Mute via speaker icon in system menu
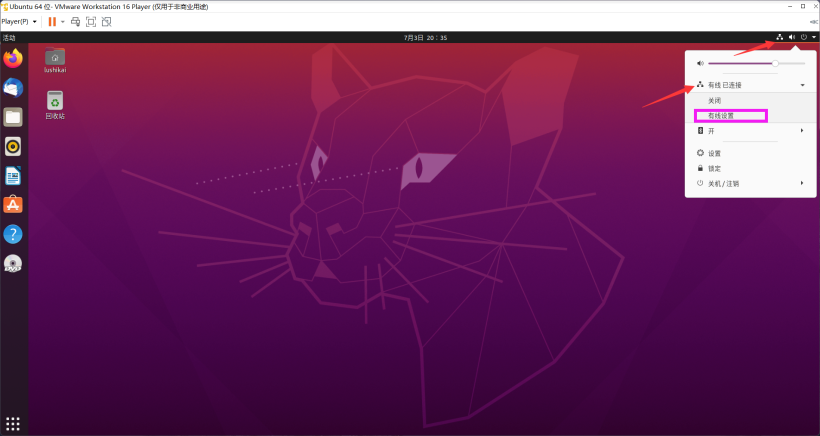This screenshot has width=820, height=436. coord(700,63)
